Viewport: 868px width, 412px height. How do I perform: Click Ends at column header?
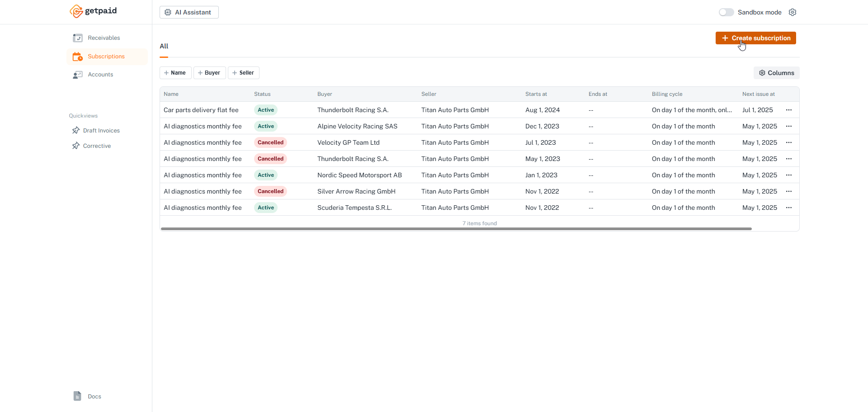click(598, 94)
